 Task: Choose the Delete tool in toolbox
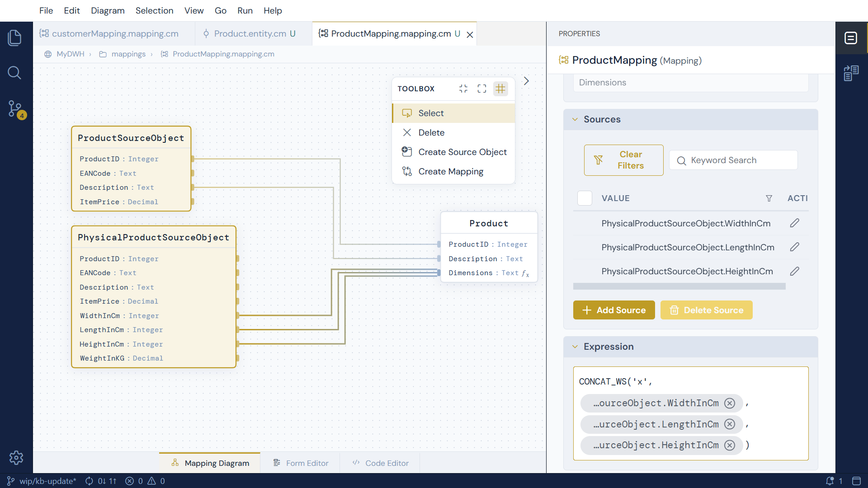(453, 132)
